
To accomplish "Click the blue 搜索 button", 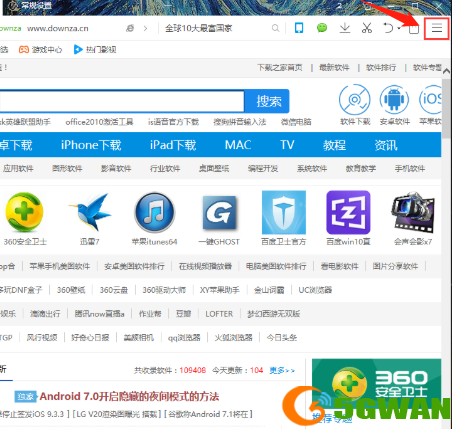I will pyautogui.click(x=267, y=101).
